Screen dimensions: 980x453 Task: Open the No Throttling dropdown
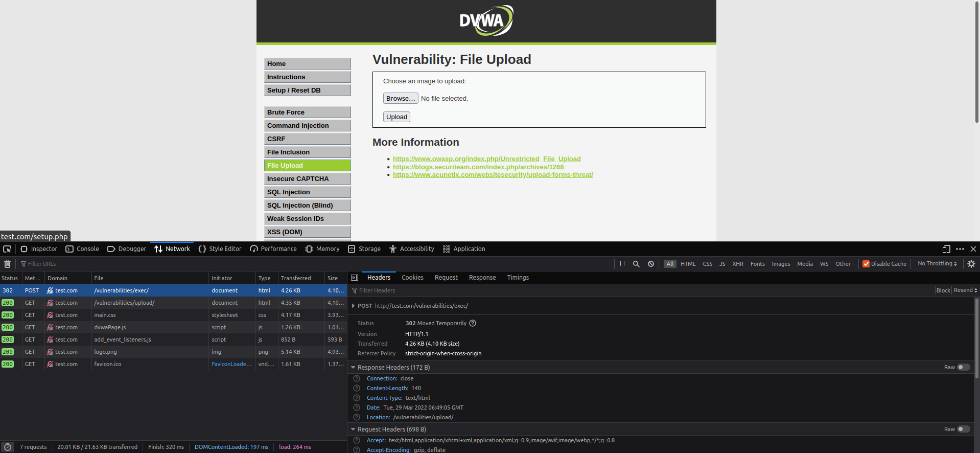(937, 264)
